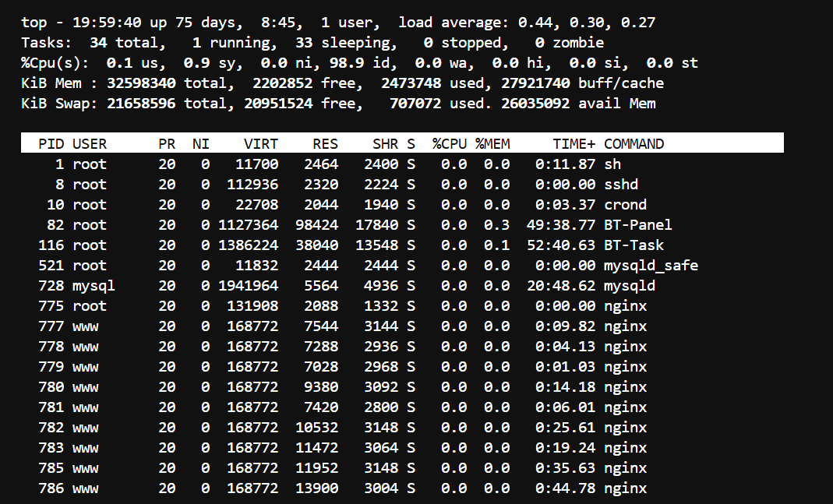Click the crond process name
This screenshot has height=504, width=833.
click(x=625, y=204)
